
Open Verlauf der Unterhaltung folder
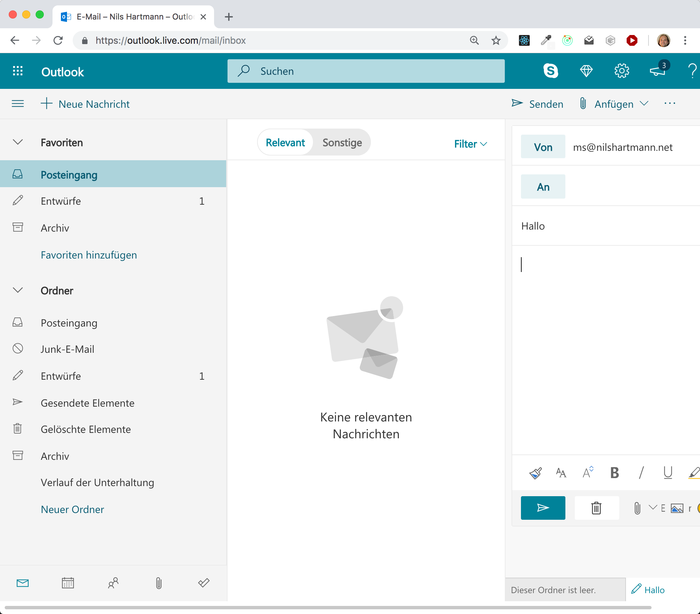coord(113,482)
